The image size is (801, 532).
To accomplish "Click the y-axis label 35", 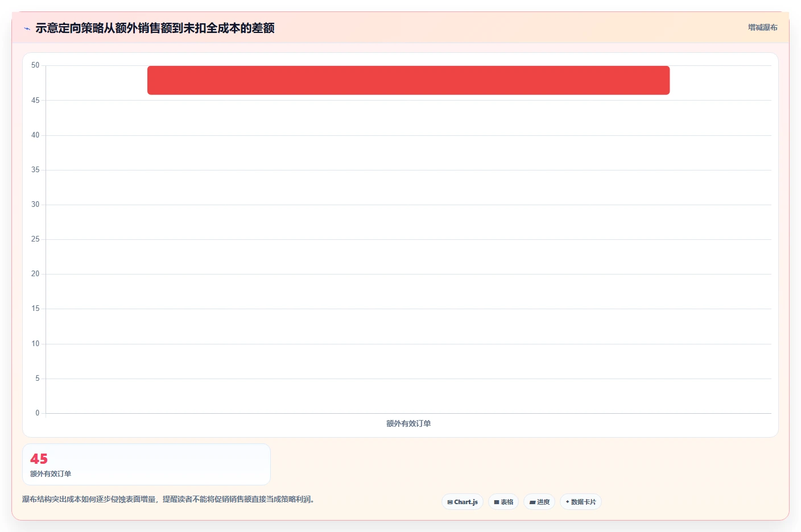I will [35, 170].
